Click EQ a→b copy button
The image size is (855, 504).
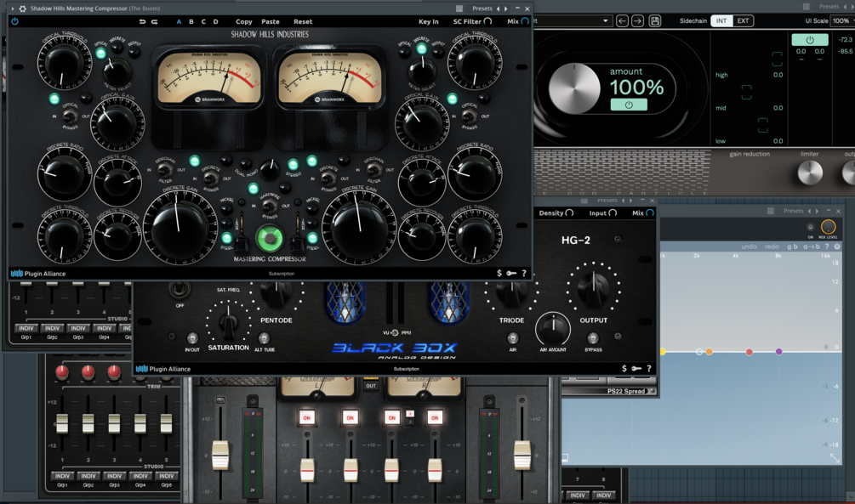pyautogui.click(x=812, y=246)
